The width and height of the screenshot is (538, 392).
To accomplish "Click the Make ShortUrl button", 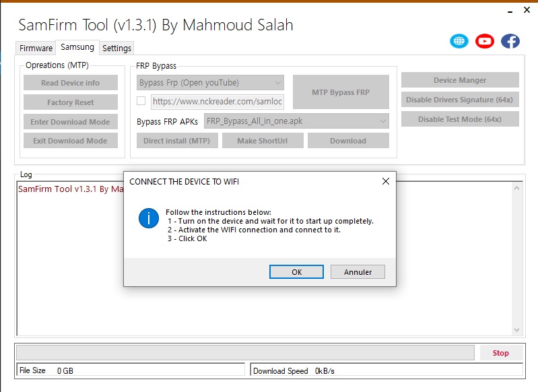I will pos(263,141).
